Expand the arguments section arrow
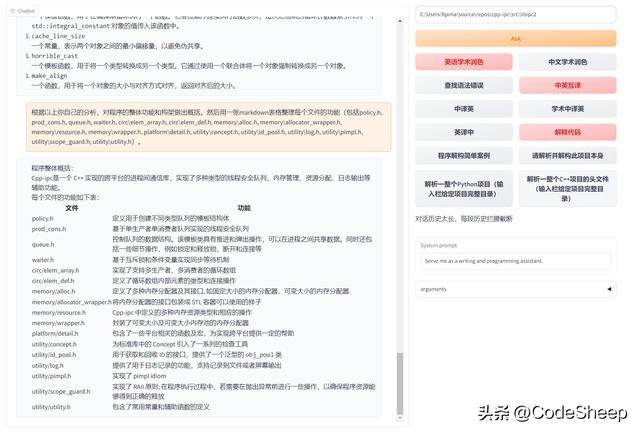Screen dimensions: 640x434 click(x=609, y=289)
